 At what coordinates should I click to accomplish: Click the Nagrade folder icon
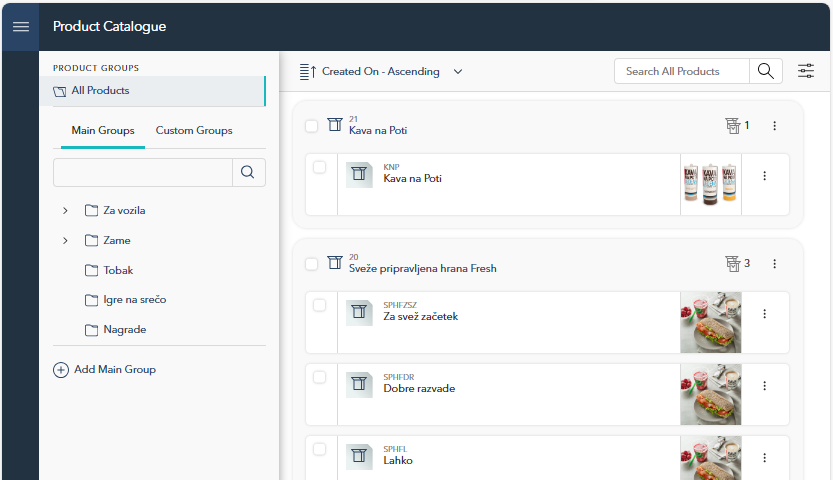91,330
